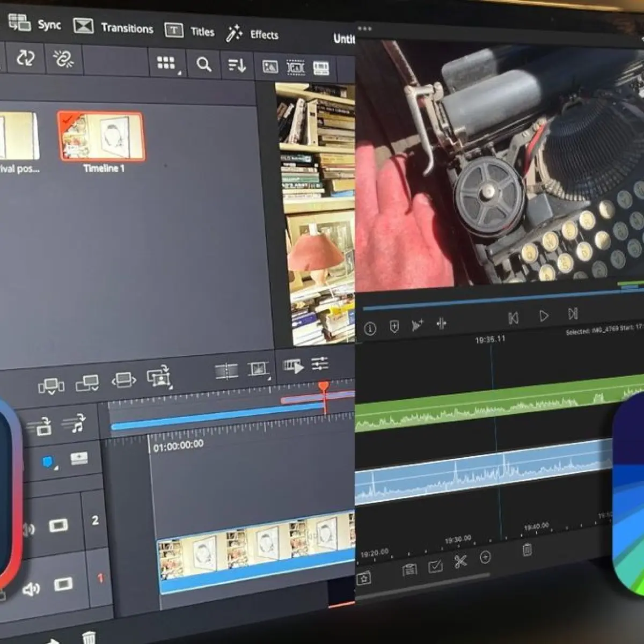
Task: Switch to source tape viewer mode
Action: pos(296,67)
